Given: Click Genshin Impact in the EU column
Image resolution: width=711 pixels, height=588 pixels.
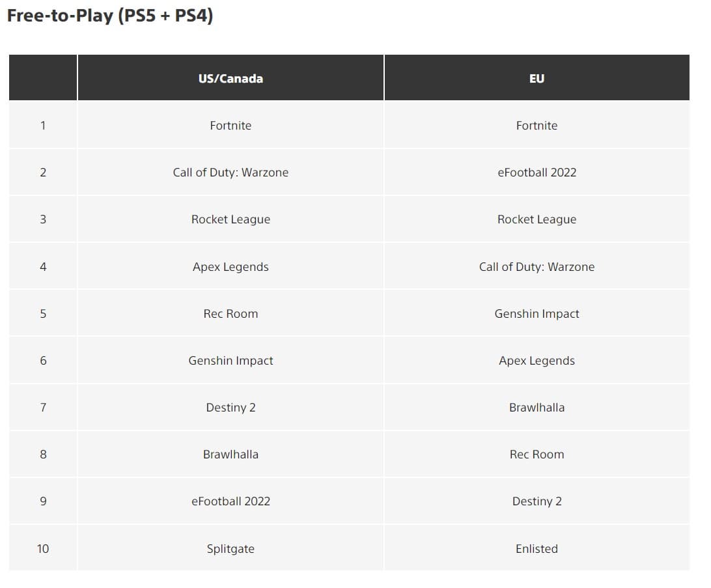Looking at the screenshot, I should coord(537,314).
